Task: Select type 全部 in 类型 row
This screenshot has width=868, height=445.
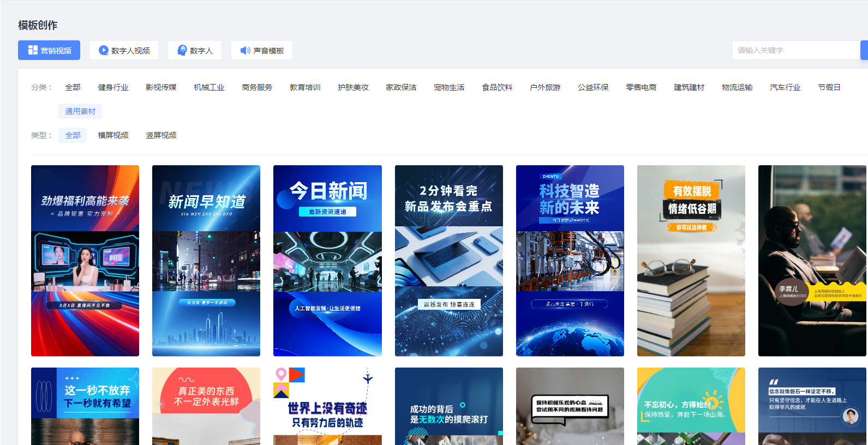Action: [73, 135]
